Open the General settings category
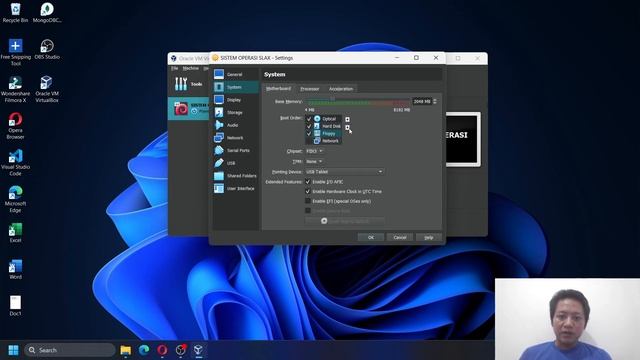 point(235,74)
